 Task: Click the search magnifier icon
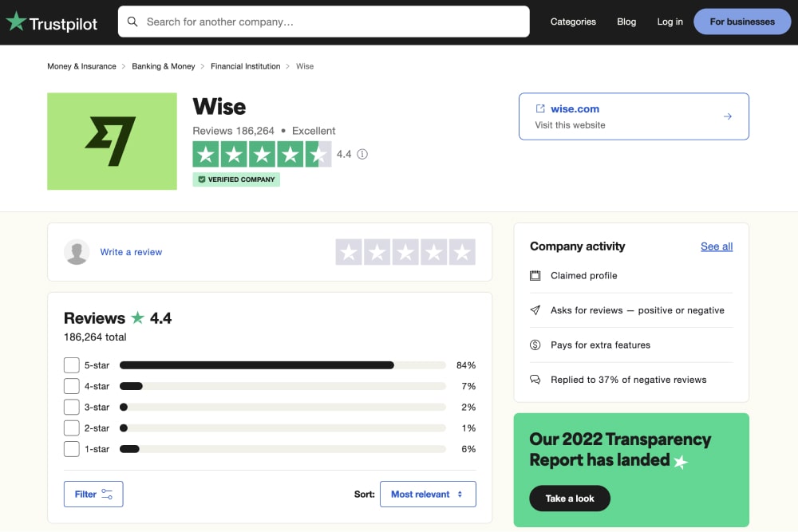[132, 22]
